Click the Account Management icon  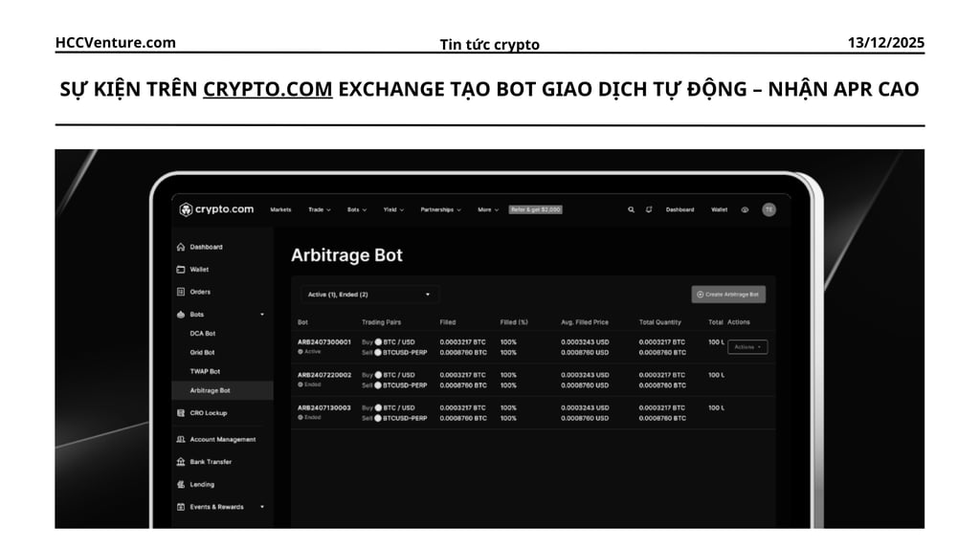tap(181, 439)
